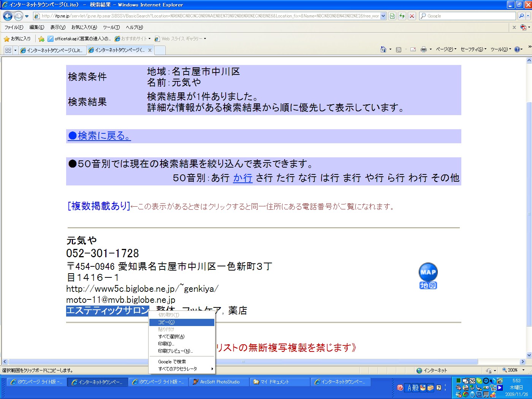The height and width of the screenshot is (399, 532).
Task: Switch to the first インターネットタウンページ(Lite) tab
Action: (x=52, y=50)
